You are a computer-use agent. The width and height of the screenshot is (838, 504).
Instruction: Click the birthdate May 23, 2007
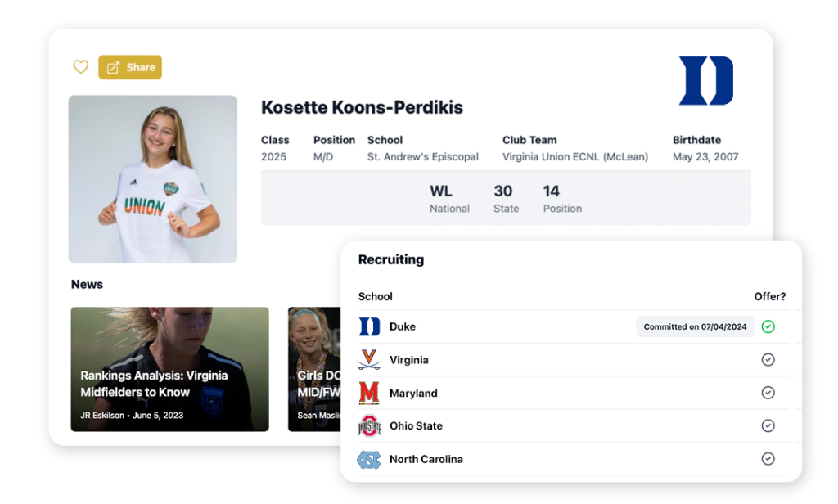pyautogui.click(x=705, y=156)
